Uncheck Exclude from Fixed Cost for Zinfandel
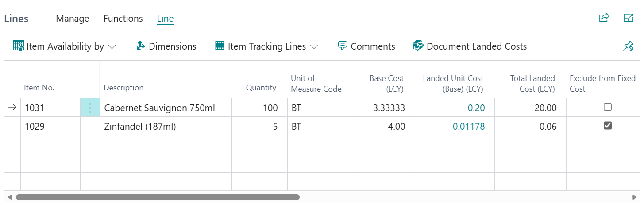 (x=608, y=126)
